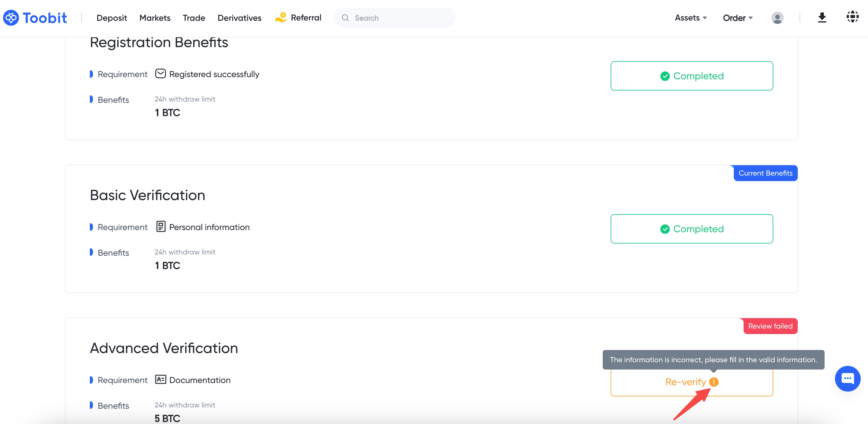Open the Referral link
Image resolution: width=868 pixels, height=424 pixels.
click(306, 17)
